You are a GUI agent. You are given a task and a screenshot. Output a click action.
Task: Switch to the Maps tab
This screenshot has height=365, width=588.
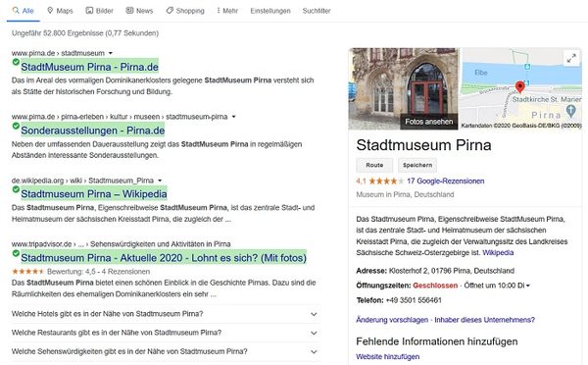[x=60, y=11]
